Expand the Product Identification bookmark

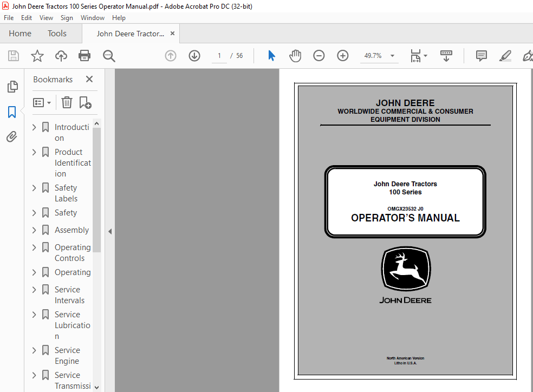pos(34,152)
